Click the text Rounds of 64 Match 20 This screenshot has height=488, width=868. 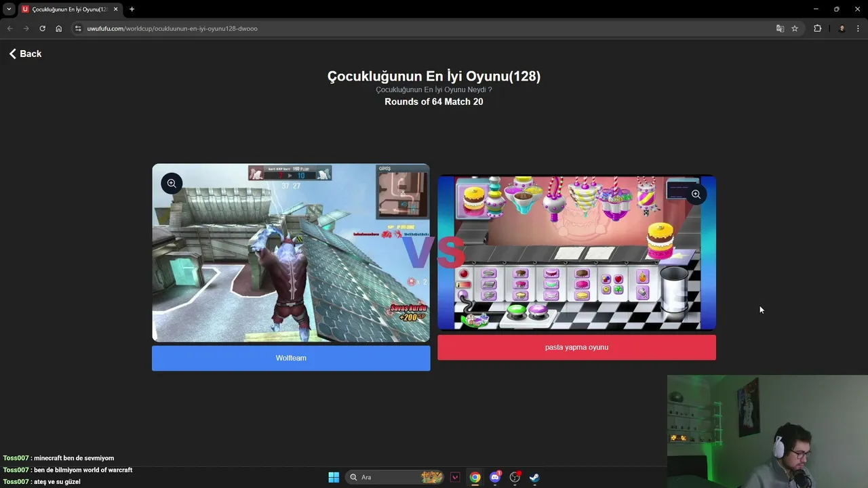coord(434,102)
